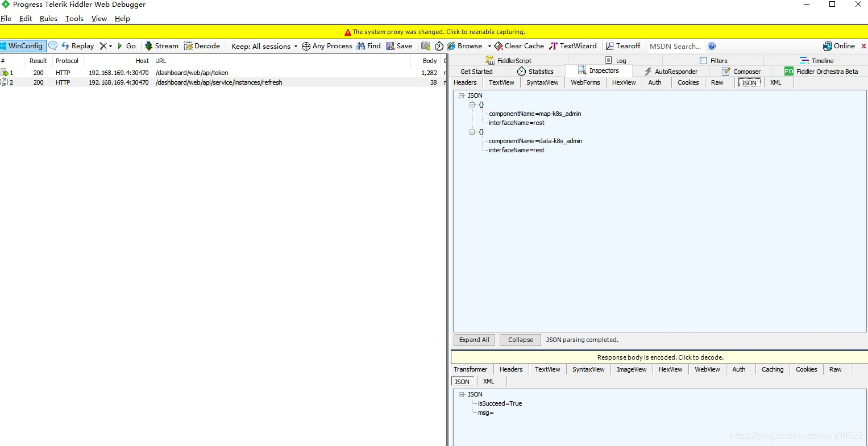Collapse second object node in request JSON

472,132
